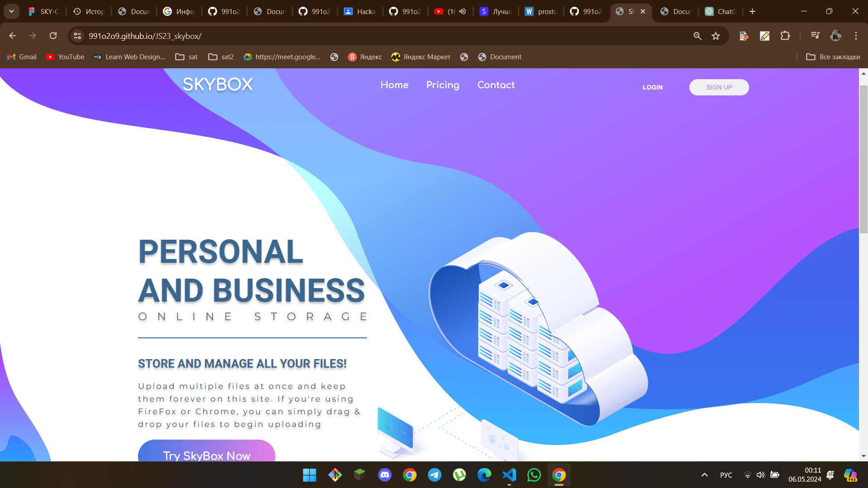The height and width of the screenshot is (488, 868).
Task: Open the Git icon in taskbar
Action: [x=335, y=475]
